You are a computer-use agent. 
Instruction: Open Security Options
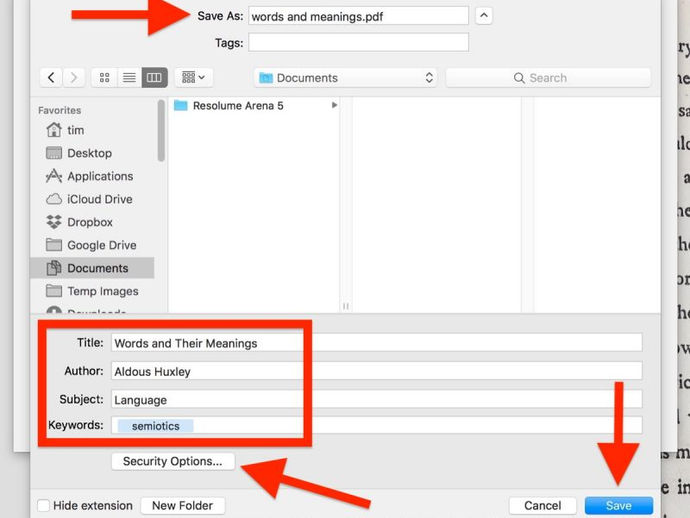[172, 461]
